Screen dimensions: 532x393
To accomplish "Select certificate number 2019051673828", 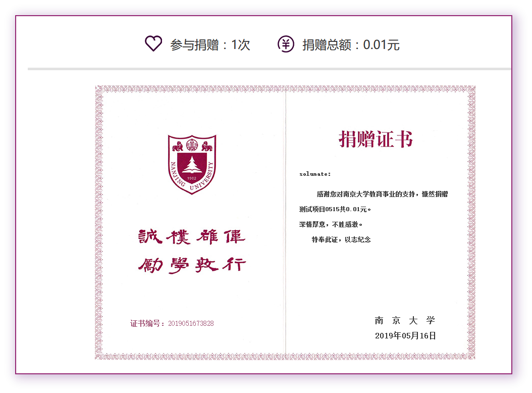I will pyautogui.click(x=191, y=323).
